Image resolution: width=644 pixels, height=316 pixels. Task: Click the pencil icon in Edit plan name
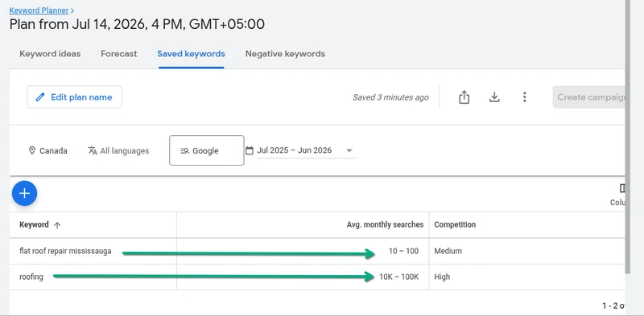click(40, 97)
